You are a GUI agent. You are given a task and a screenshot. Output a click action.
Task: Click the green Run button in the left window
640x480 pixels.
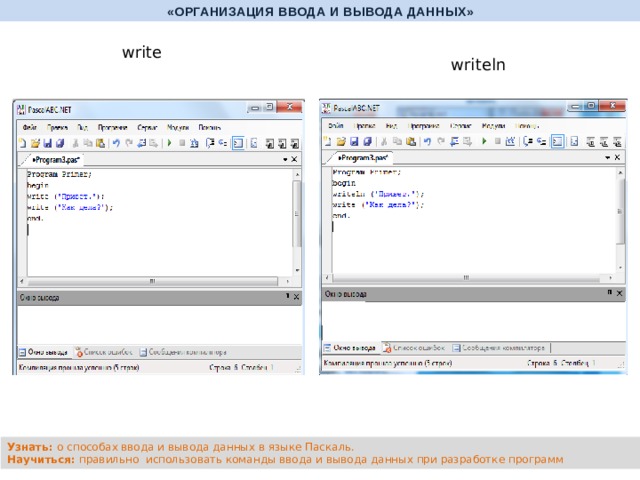tap(169, 143)
